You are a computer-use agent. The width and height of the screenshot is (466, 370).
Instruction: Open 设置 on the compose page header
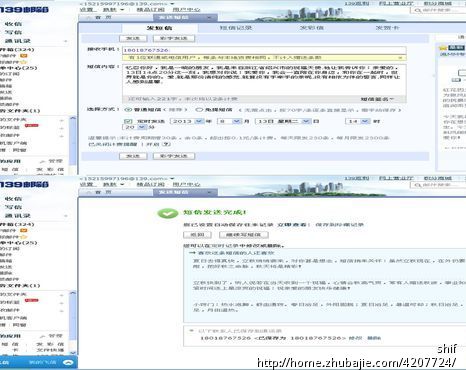(x=86, y=10)
